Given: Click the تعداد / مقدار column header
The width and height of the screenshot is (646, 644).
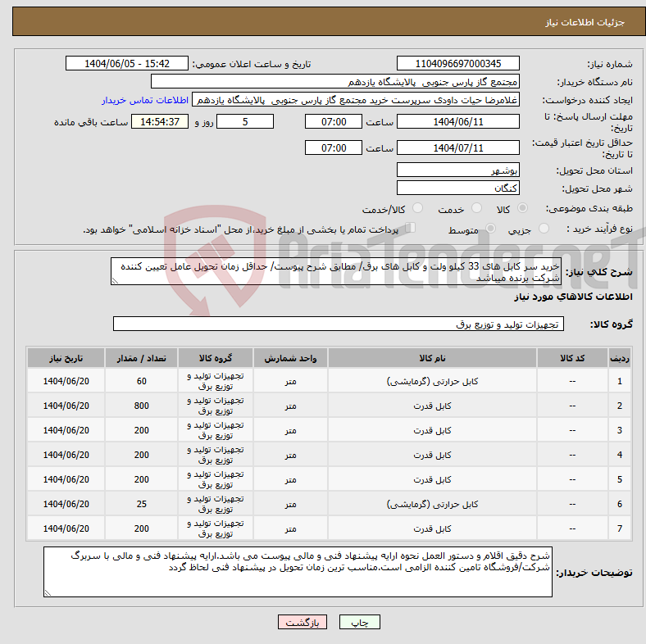Looking at the screenshot, I should pyautogui.click(x=141, y=358).
